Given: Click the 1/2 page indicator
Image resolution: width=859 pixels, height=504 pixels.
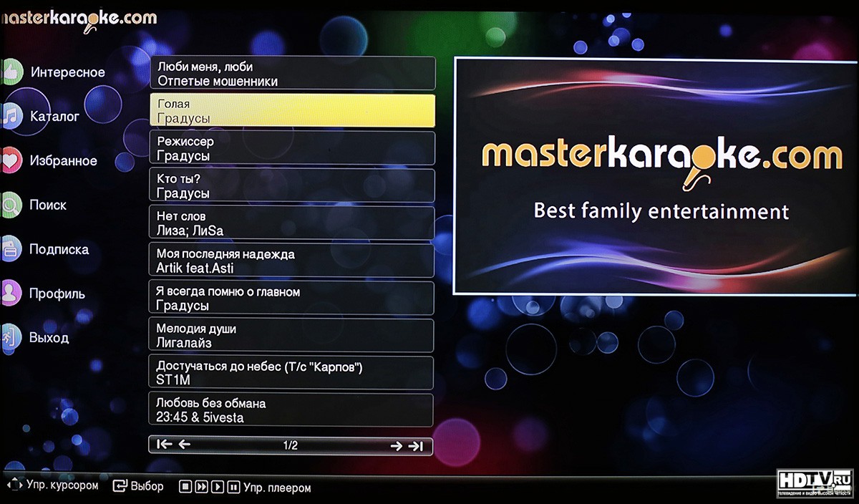Looking at the screenshot, I should pos(290,445).
